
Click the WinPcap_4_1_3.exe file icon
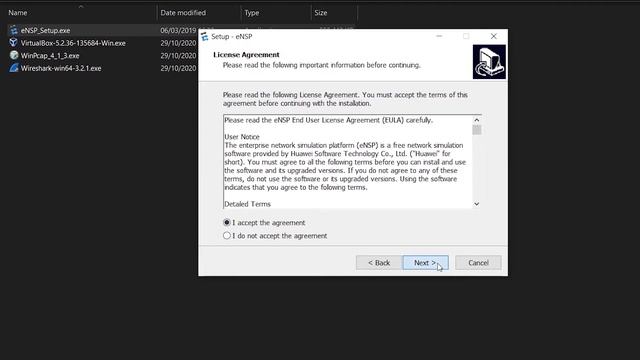point(14,55)
